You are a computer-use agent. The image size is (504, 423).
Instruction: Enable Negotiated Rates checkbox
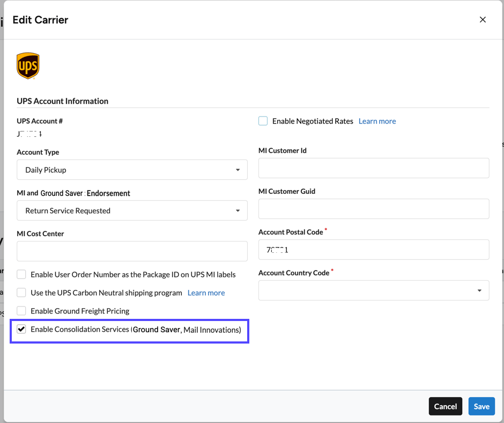point(263,121)
